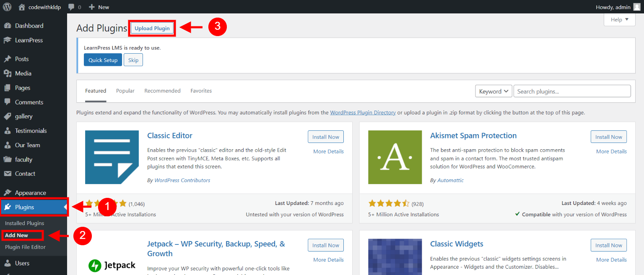Screen dimensions: 644x275
Task: Click the Appearance paintbrush icon
Action: click(8, 193)
